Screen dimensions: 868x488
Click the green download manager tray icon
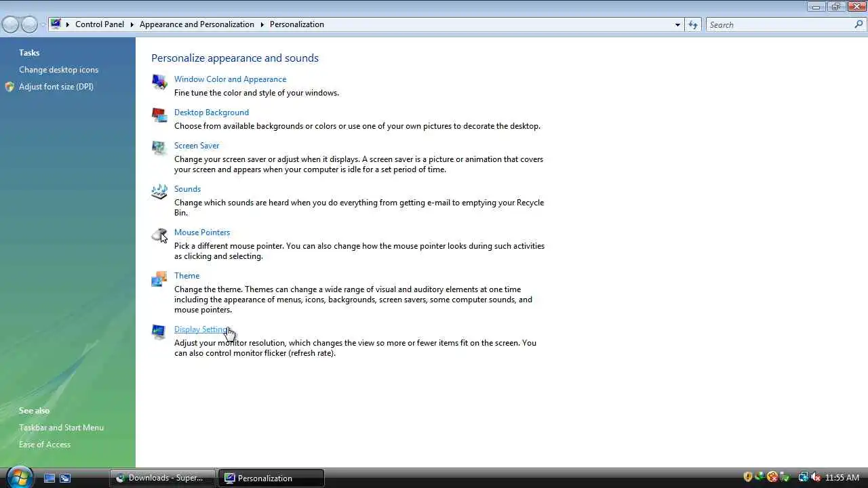pyautogui.click(x=759, y=477)
